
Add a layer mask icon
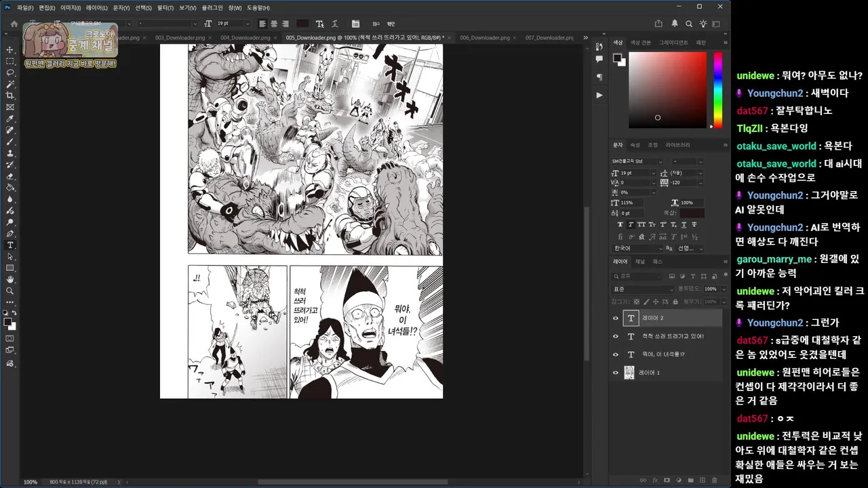click(667, 480)
